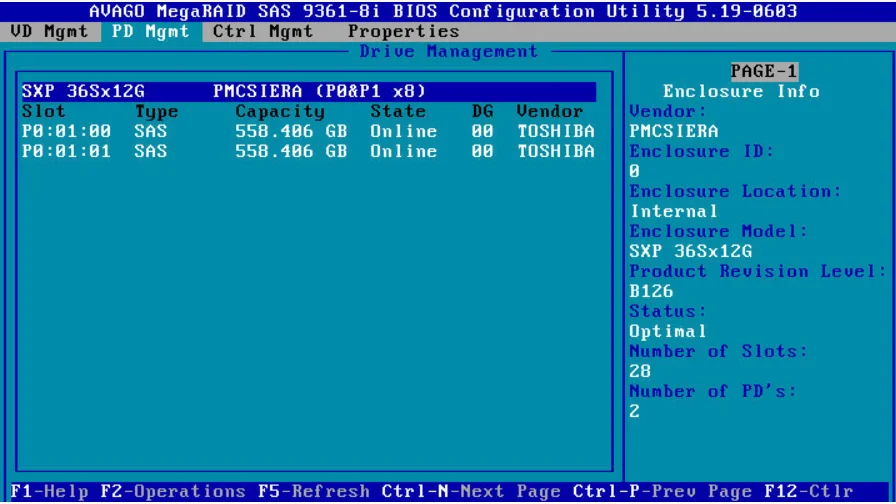Click the Enclosure Info heading
The height and width of the screenshot is (504, 896).
click(x=741, y=91)
